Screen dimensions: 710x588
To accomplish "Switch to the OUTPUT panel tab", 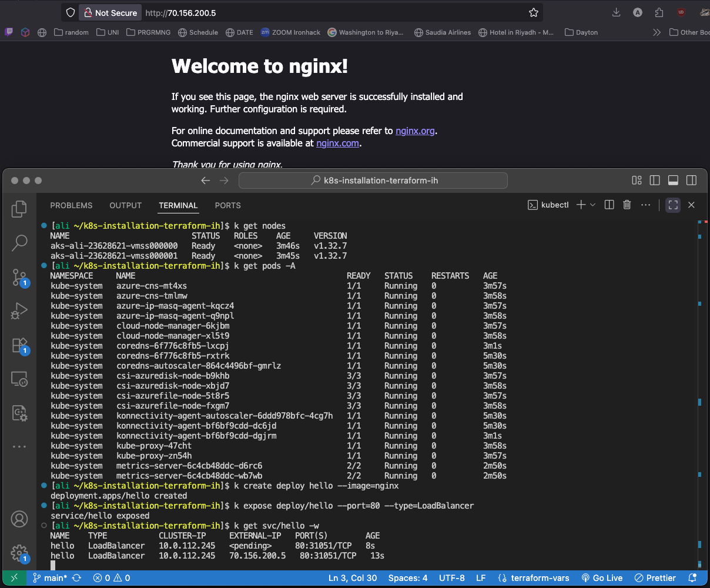I will (125, 205).
